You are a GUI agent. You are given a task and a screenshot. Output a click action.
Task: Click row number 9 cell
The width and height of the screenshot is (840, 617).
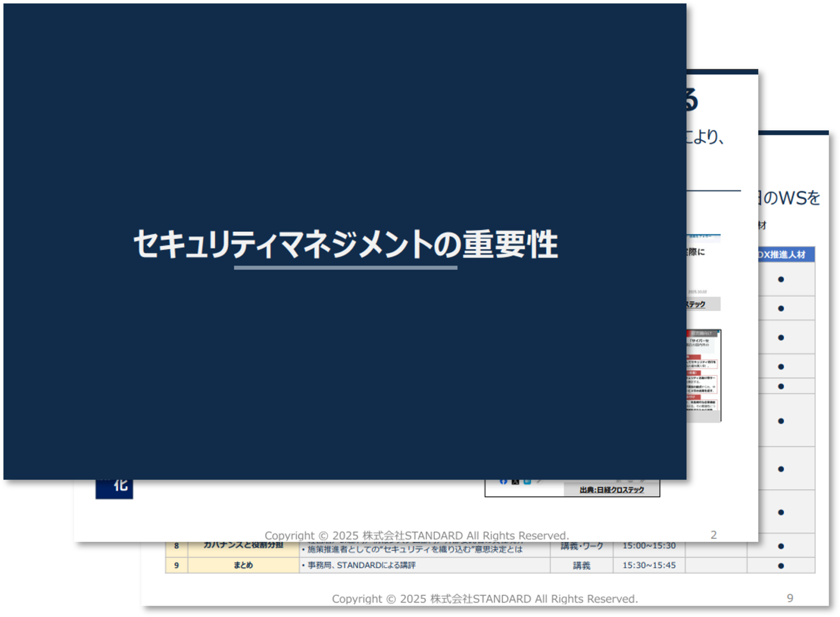pyautogui.click(x=176, y=565)
